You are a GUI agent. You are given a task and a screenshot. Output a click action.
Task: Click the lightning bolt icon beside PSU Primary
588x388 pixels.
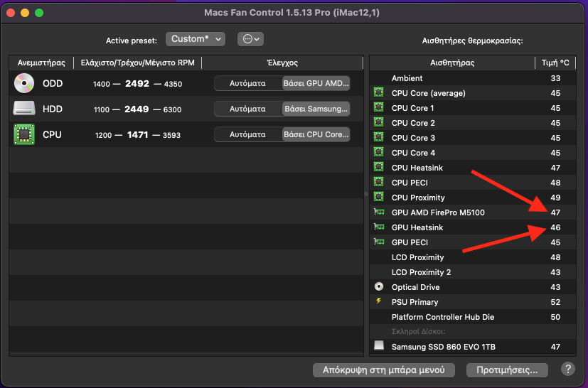pos(379,301)
